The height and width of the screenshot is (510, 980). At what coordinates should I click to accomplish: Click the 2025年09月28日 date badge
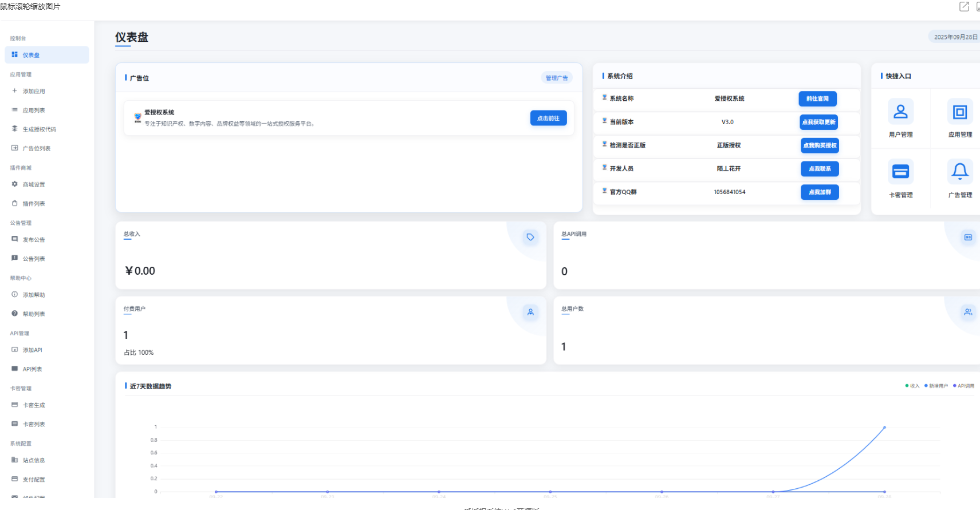(x=955, y=37)
